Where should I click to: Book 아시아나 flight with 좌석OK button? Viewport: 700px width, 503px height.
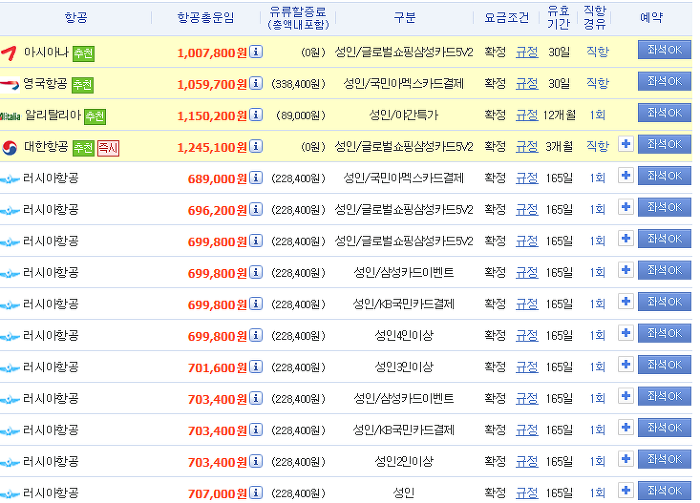pos(664,50)
